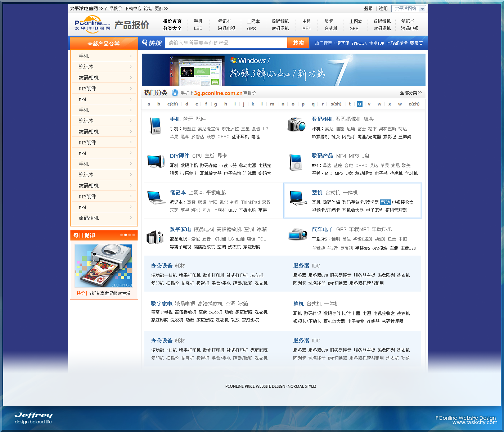Click the mobile phone category icon
504x432 pixels.
pos(156,126)
